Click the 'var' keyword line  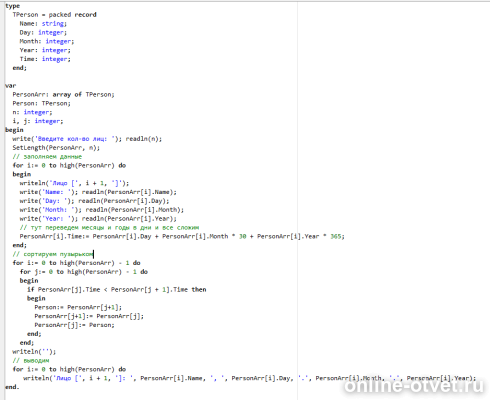point(10,86)
